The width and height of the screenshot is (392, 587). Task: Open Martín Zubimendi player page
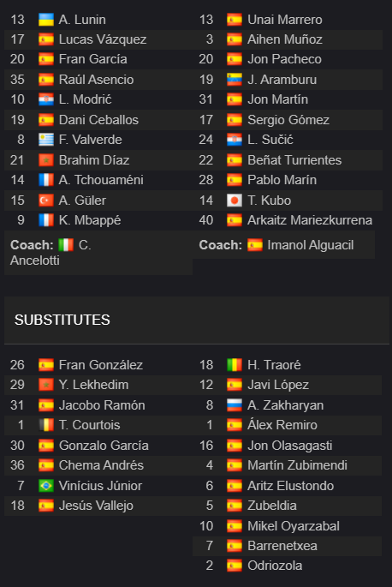(x=297, y=465)
